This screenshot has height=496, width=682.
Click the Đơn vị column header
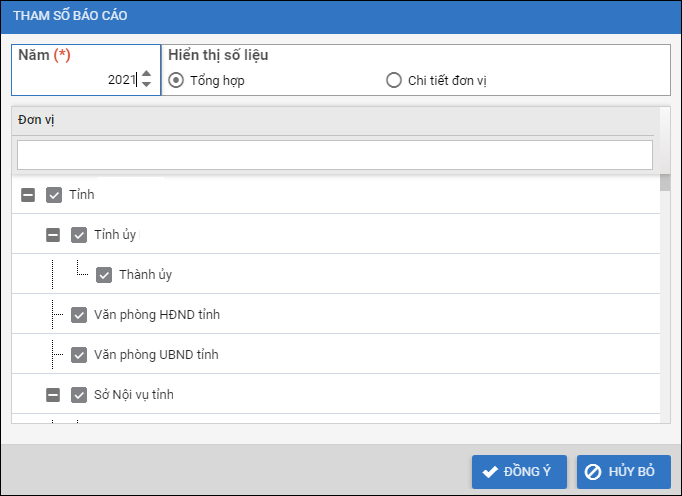coord(334,121)
